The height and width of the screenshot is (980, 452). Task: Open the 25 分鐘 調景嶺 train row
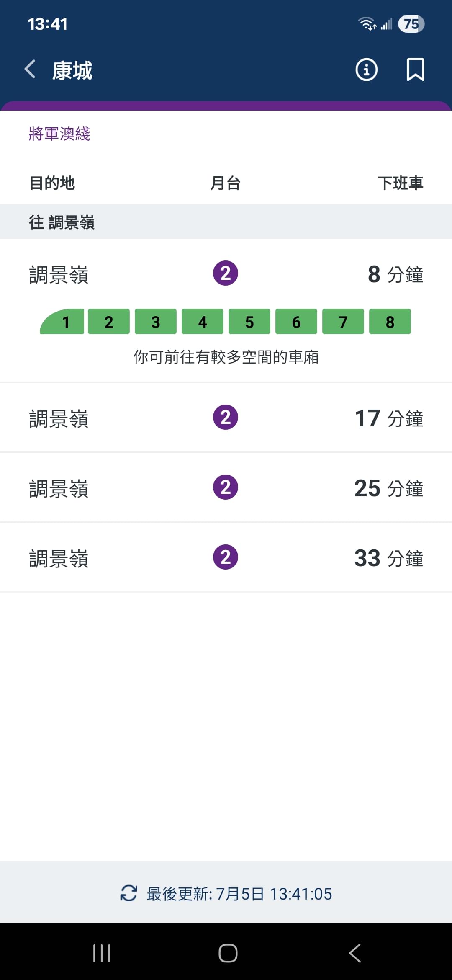(226, 487)
